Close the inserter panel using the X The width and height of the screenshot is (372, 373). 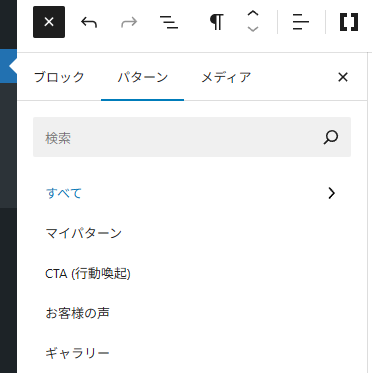click(x=343, y=77)
